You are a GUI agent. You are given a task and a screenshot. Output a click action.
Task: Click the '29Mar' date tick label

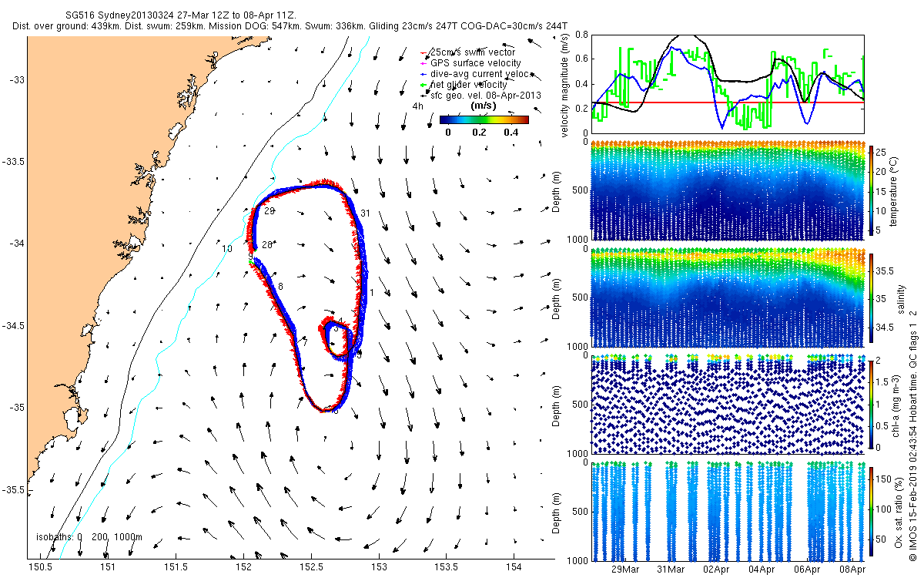(624, 569)
